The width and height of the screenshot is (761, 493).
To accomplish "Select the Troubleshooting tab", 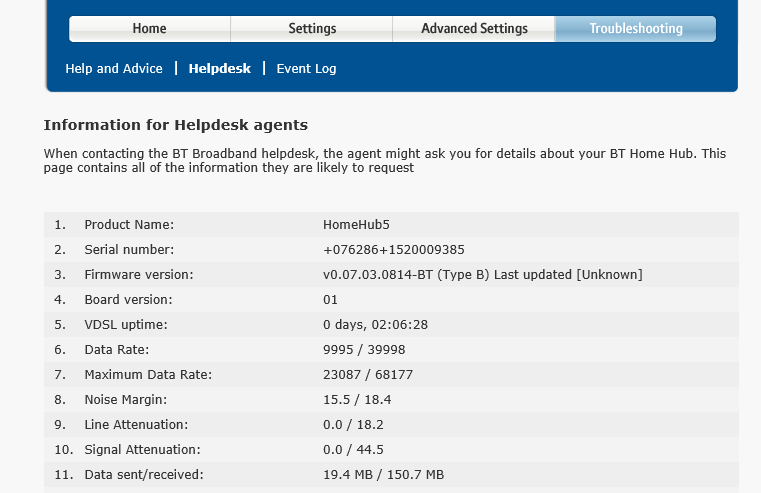I will 636,29.
